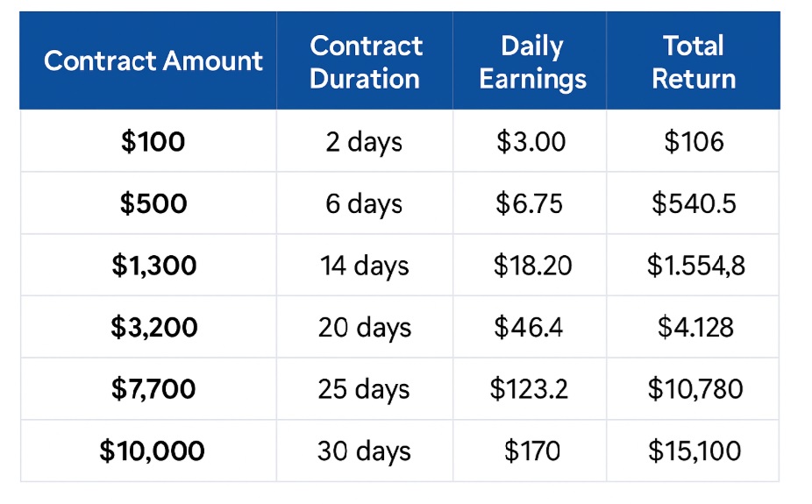812x504 pixels.
Task: Select the $46.4 daily earnings cell
Action: click(529, 327)
